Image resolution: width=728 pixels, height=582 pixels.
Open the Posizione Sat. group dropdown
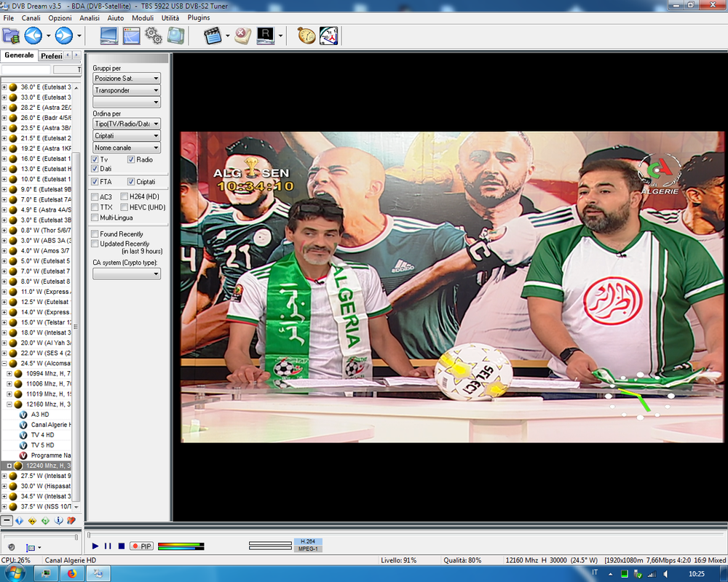127,79
